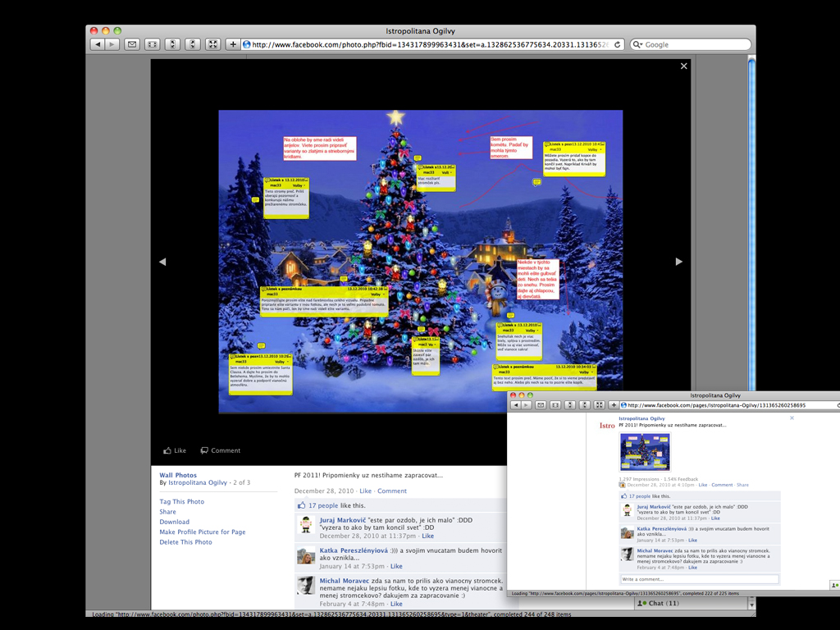Open Wall Photos album link

pos(178,475)
